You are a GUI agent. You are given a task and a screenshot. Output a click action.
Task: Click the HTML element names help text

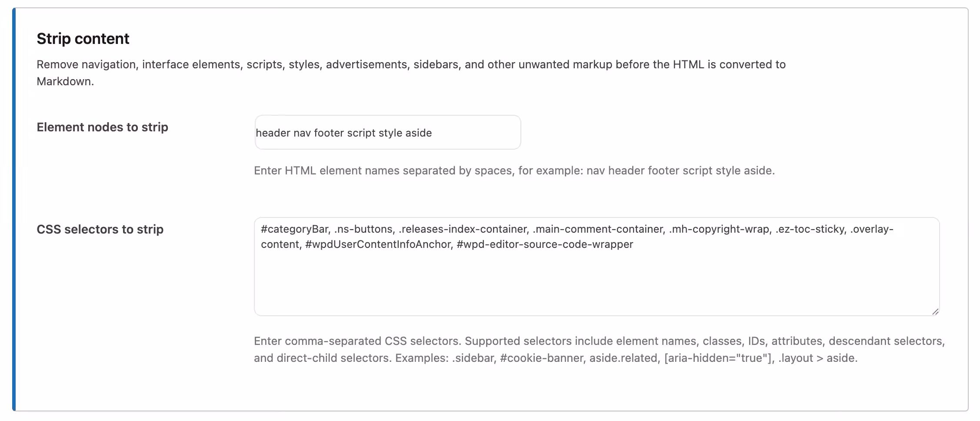[514, 170]
